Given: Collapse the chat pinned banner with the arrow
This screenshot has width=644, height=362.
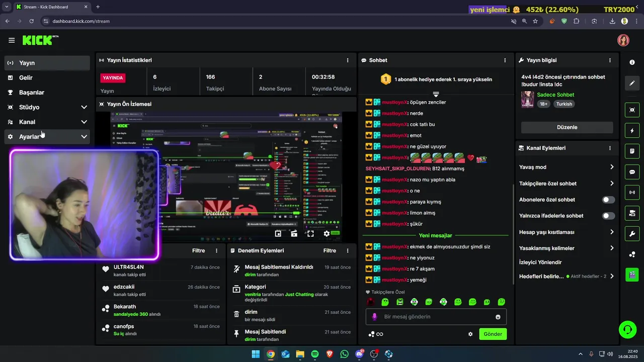Looking at the screenshot, I should [436, 94].
